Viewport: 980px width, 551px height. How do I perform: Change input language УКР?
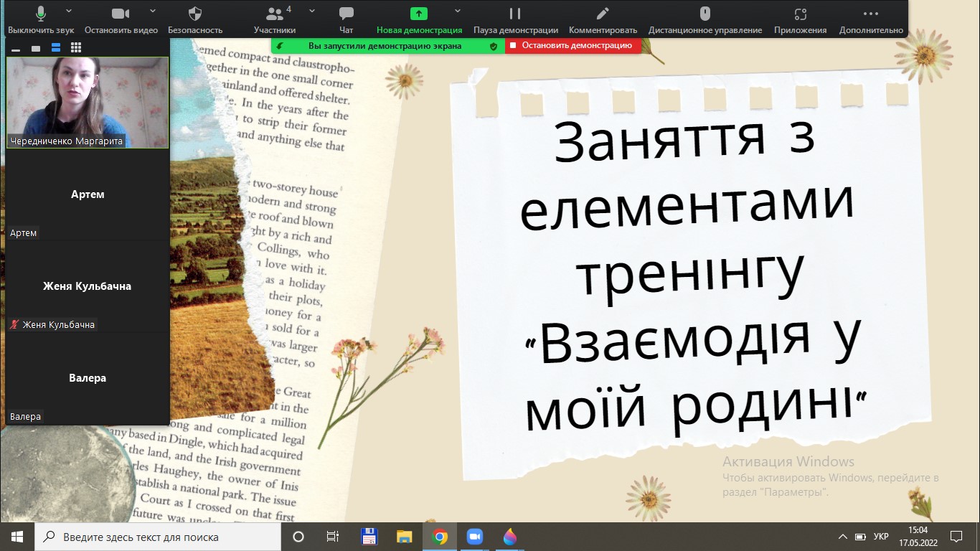(881, 537)
